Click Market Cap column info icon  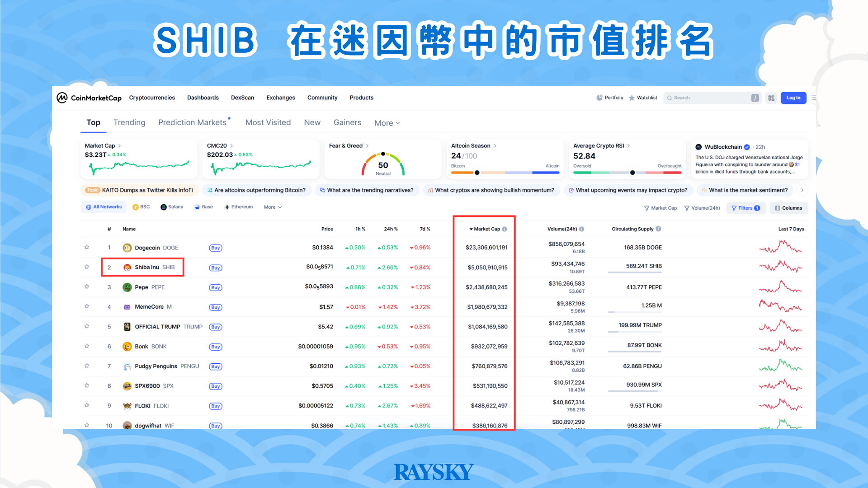505,229
